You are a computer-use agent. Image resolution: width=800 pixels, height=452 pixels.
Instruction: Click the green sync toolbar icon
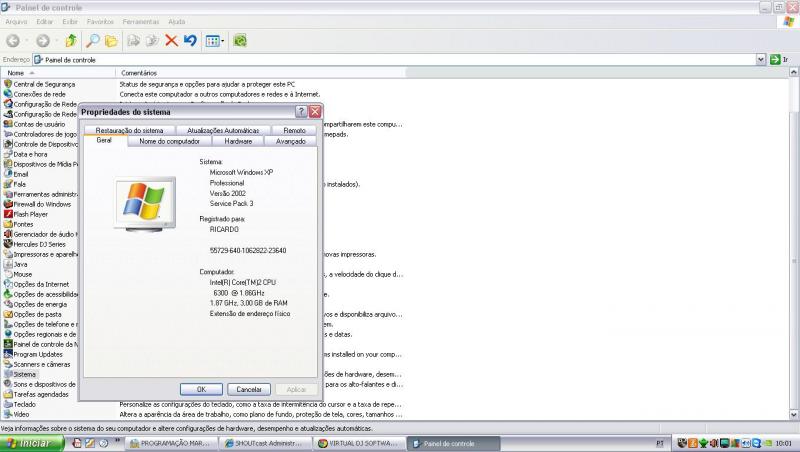pos(240,41)
